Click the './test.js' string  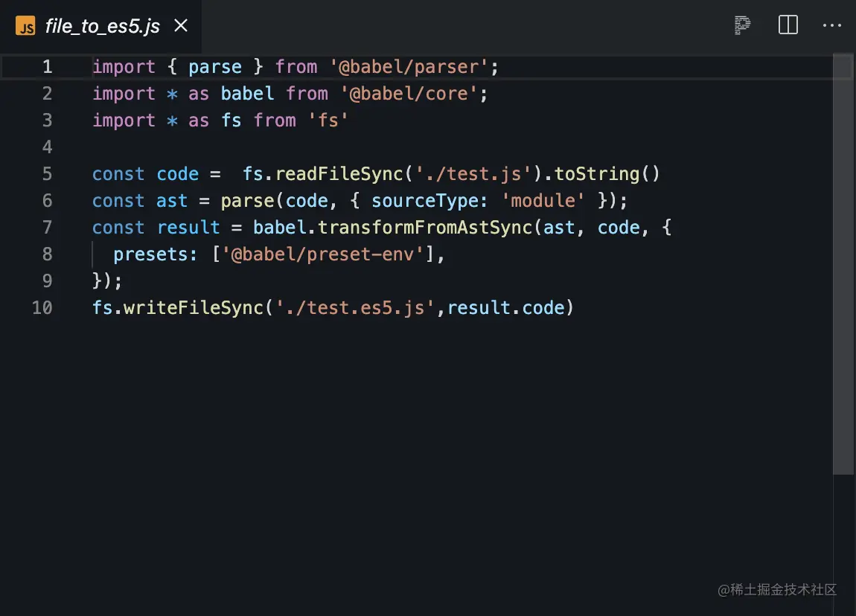point(473,173)
